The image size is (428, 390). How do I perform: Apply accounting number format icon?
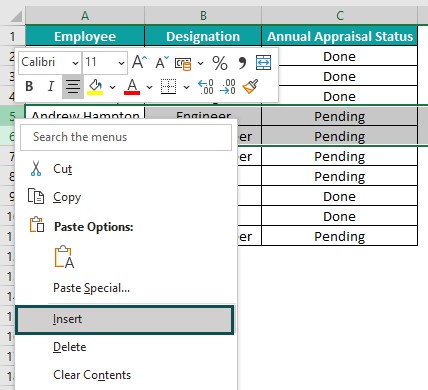pos(183,63)
